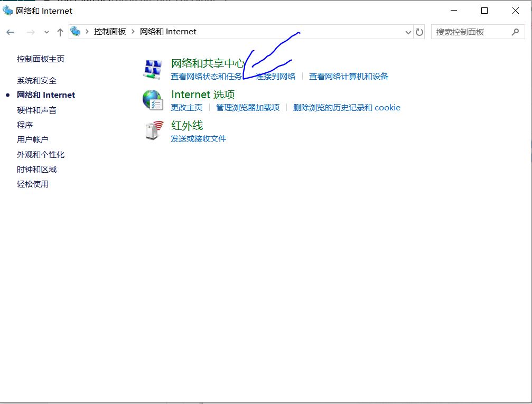
Task: Open 网络和共享中心 heading
Action: click(x=207, y=63)
